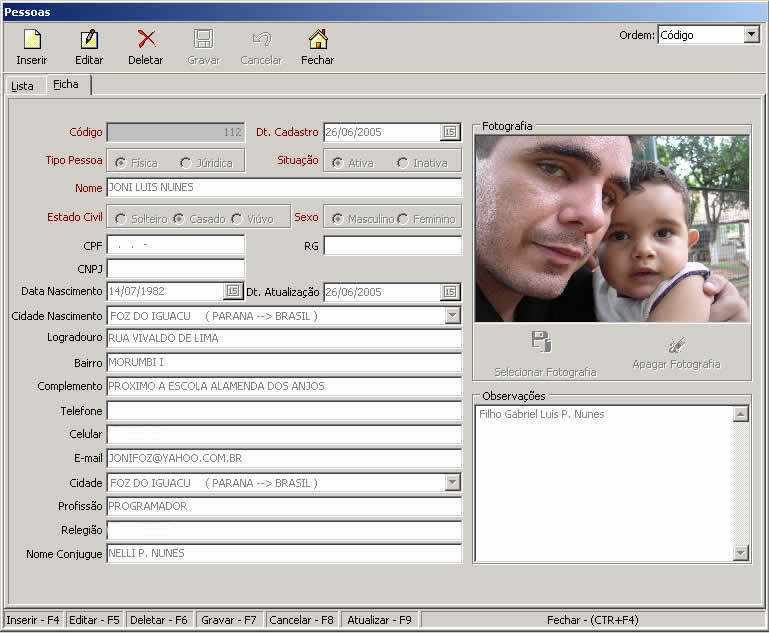Image resolution: width=769 pixels, height=633 pixels.
Task: Expand the Cidade combo box
Action: [452, 483]
